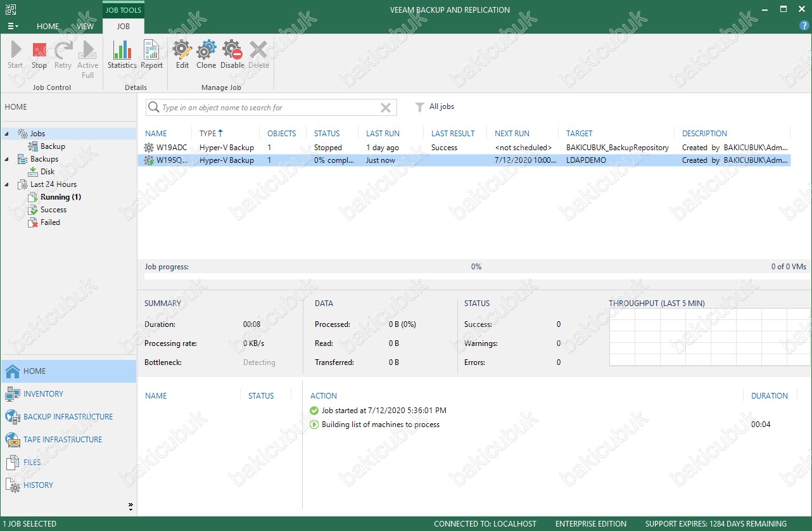Select Success under Last 24 Hours
This screenshot has width=812, height=531.
pyautogui.click(x=54, y=210)
